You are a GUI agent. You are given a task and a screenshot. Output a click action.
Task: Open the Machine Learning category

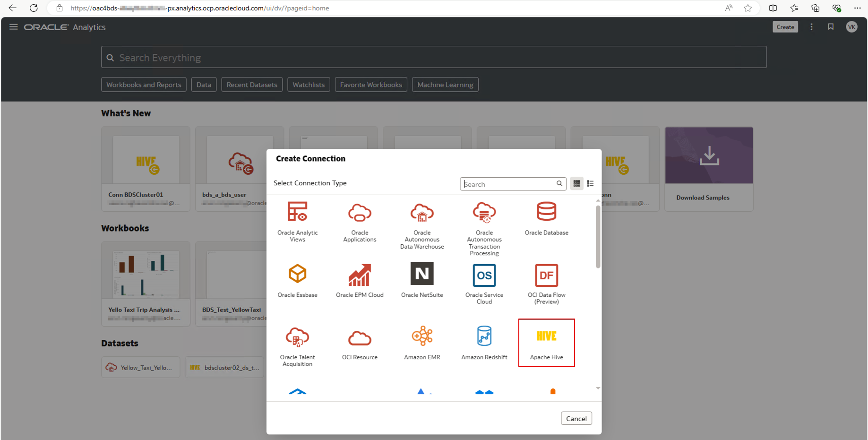[x=445, y=84]
